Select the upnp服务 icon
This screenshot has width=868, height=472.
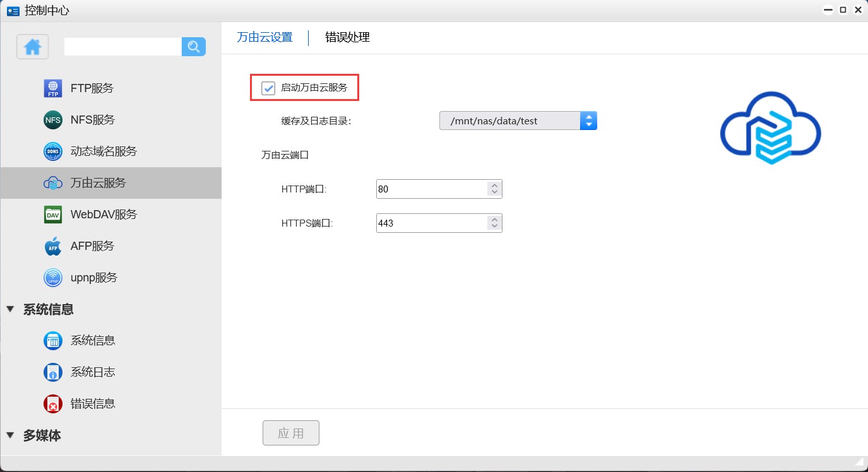click(53, 278)
